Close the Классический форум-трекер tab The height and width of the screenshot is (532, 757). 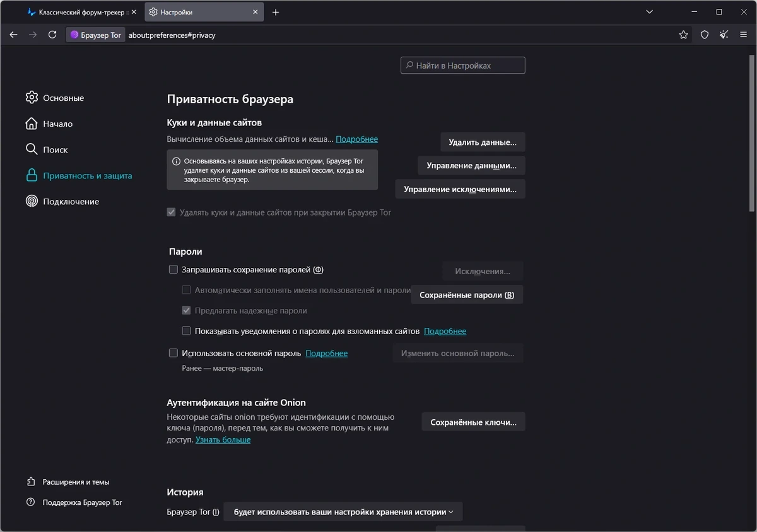[x=134, y=12]
